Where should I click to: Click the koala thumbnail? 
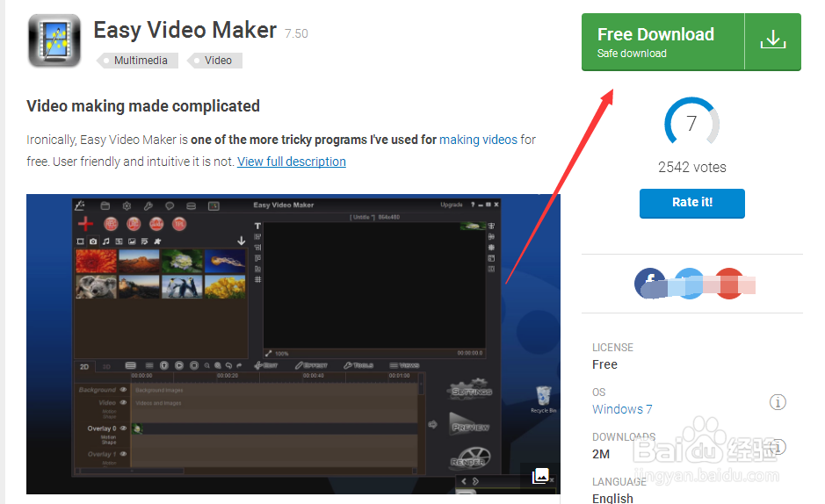97,287
